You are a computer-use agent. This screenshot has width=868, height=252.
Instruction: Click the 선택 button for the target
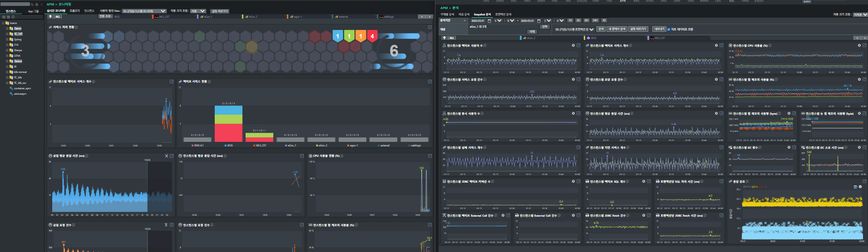click(x=545, y=27)
